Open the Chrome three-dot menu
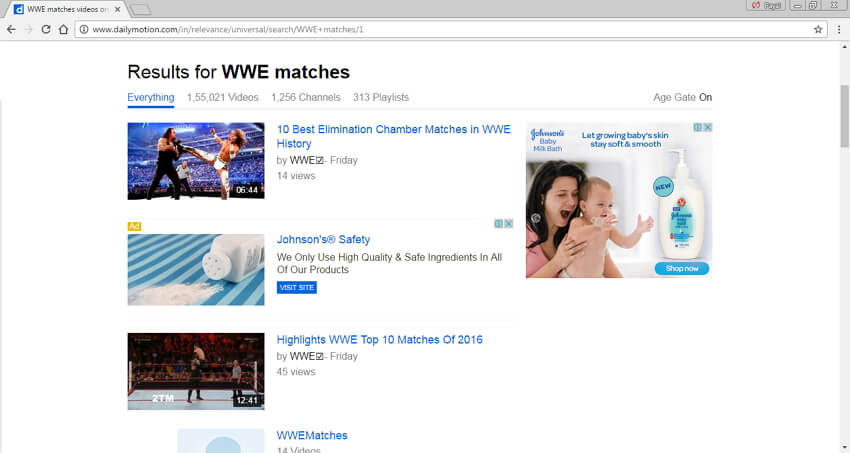This screenshot has width=850, height=453. pyautogui.click(x=839, y=29)
